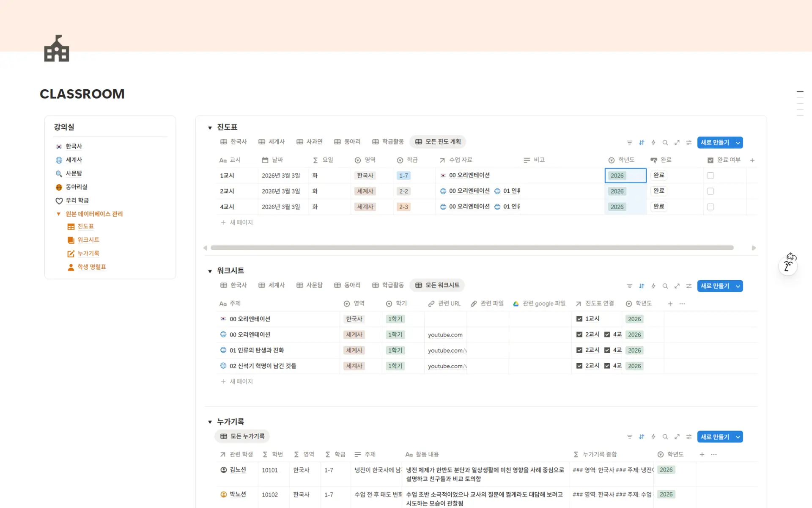Open filter icon in 워크시트 toolbar
Screen dimensions: 812x508
pos(630,286)
